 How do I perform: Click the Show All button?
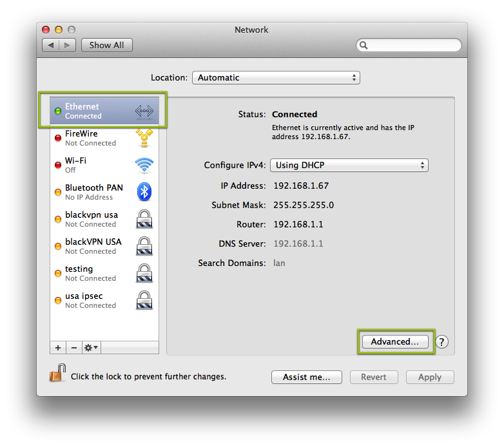point(107,45)
